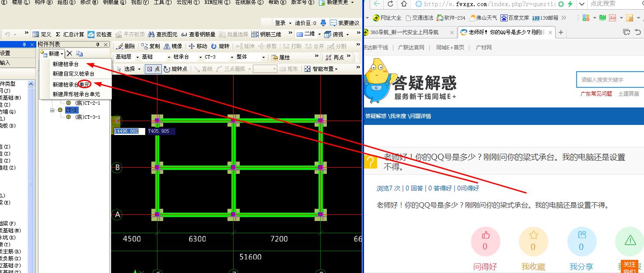Image resolution: width=644 pixels, height=273 pixels.
Task: Click the 我收藏 star circle
Action: click(x=533, y=242)
